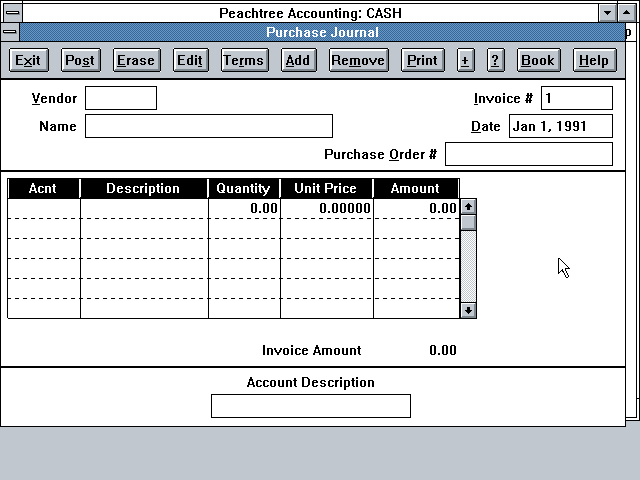Select the first row Acnt cell
The width and height of the screenshot is (640, 480).
44,209
